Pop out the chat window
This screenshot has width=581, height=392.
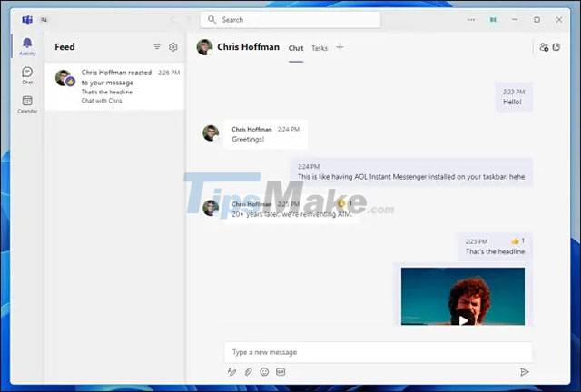click(x=556, y=47)
